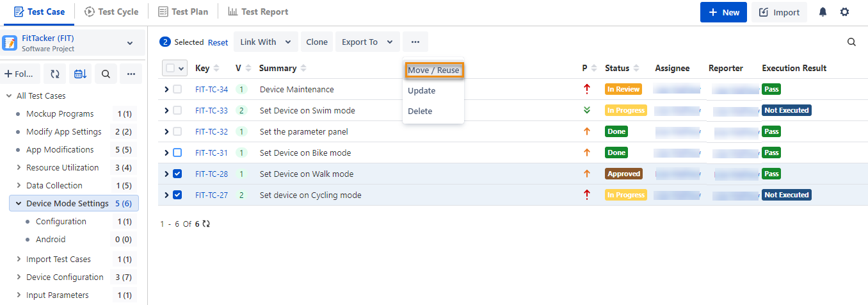
Task: Click version badge of FIT-TC-27
Action: pos(241,195)
